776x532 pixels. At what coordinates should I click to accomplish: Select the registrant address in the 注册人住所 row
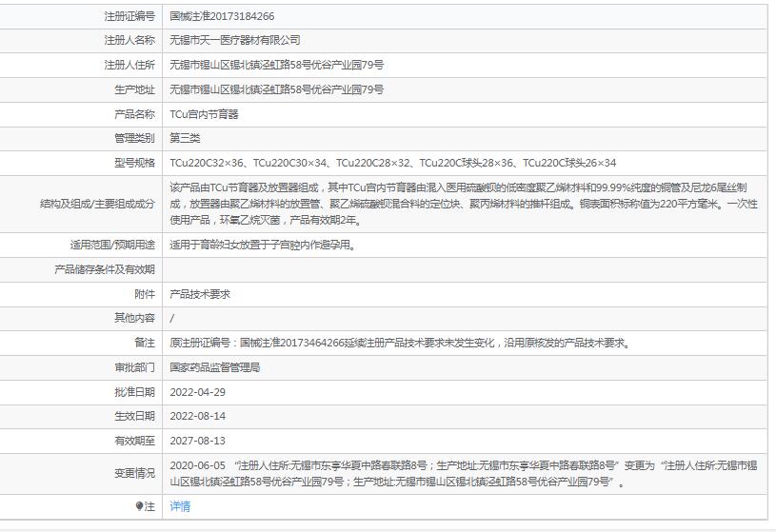coord(276,65)
